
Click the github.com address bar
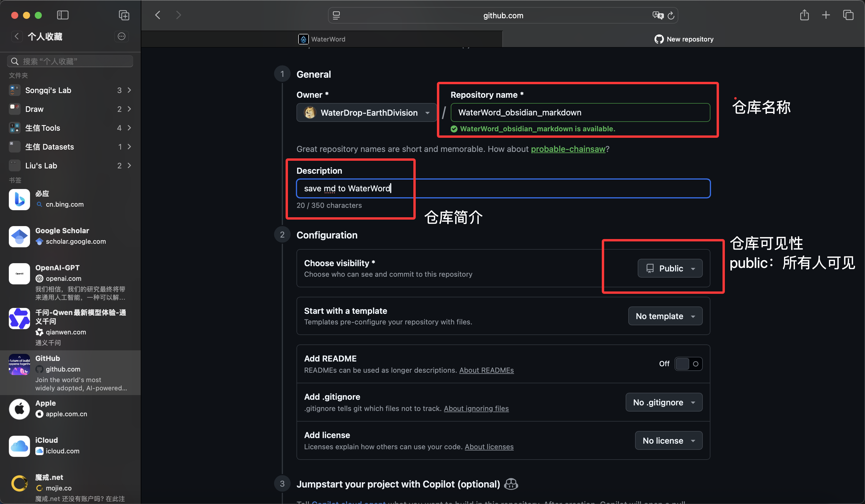click(503, 15)
